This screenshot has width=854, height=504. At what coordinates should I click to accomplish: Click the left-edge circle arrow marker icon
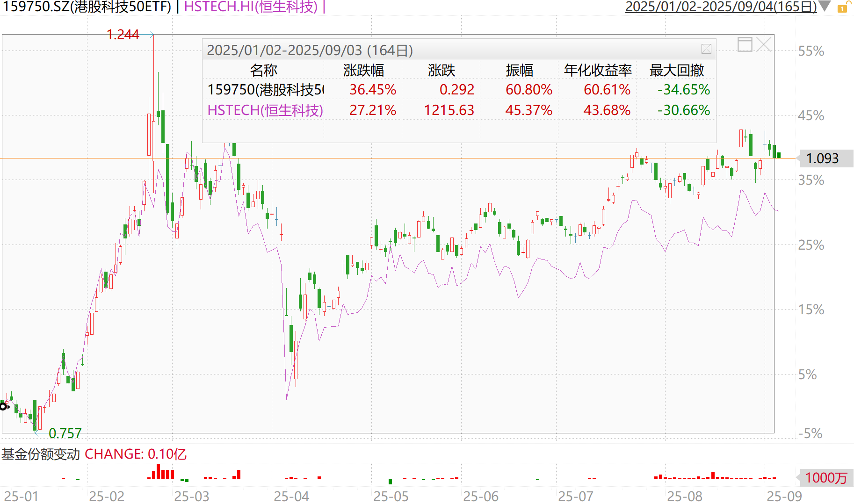pyautogui.click(x=4, y=406)
